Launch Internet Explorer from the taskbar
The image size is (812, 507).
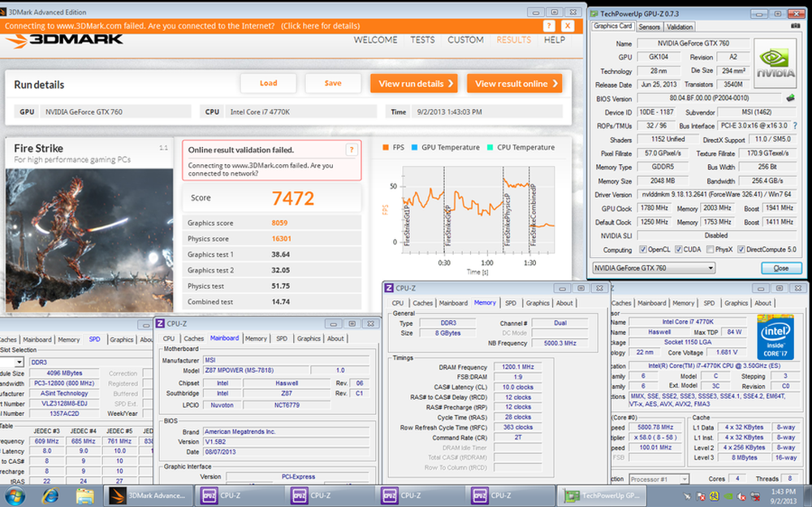[50, 496]
